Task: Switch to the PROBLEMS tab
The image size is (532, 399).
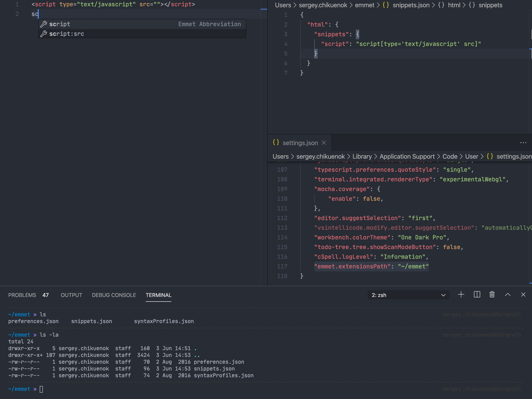Action: point(22,295)
